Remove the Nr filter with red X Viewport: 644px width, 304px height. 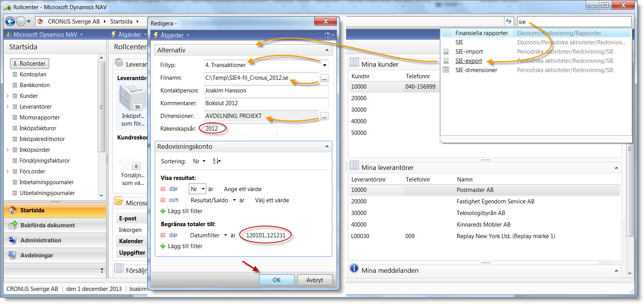(163, 189)
